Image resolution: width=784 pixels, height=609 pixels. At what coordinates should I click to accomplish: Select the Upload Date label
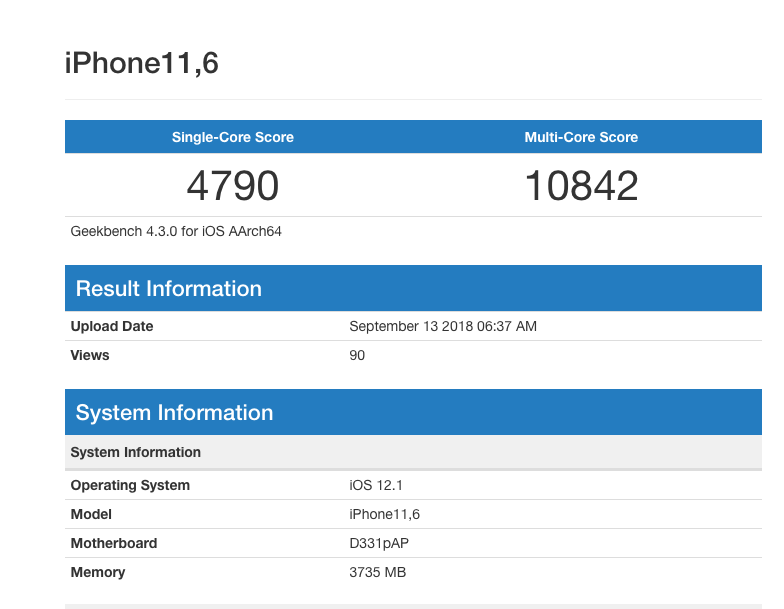[x=112, y=326]
